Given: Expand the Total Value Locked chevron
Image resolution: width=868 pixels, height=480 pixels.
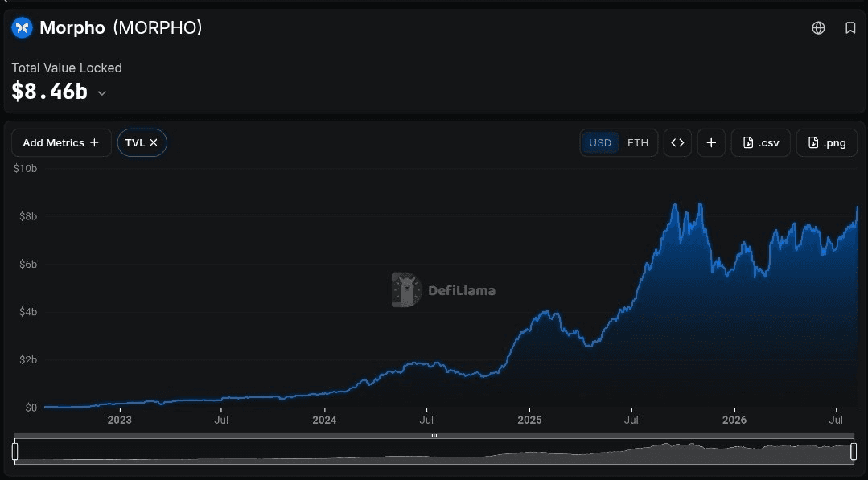Looking at the screenshot, I should 102,93.
